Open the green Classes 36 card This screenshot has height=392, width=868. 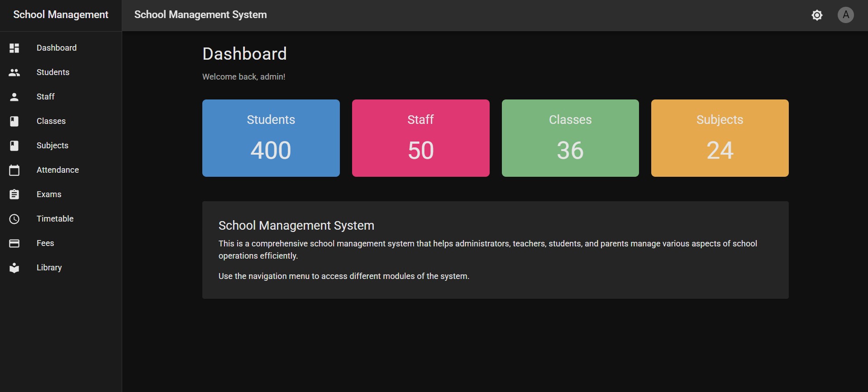coord(570,138)
